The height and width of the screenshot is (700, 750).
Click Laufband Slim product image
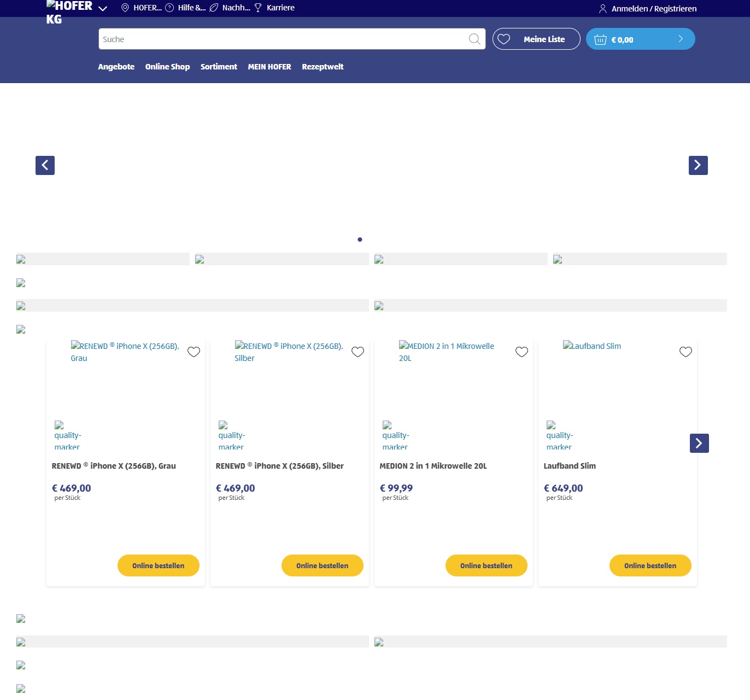(592, 346)
